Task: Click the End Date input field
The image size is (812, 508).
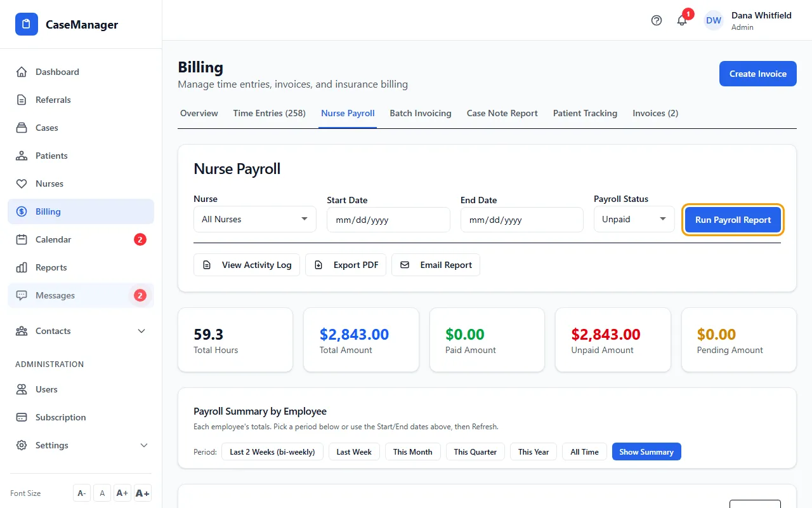Action: pyautogui.click(x=522, y=220)
